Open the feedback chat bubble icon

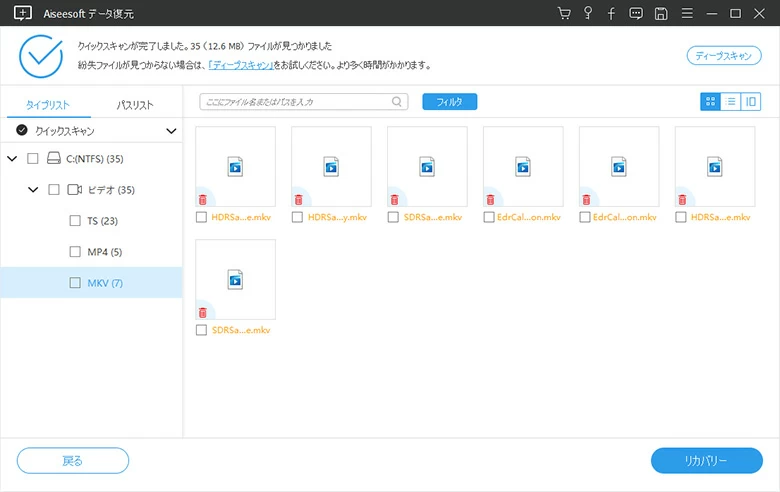click(636, 13)
